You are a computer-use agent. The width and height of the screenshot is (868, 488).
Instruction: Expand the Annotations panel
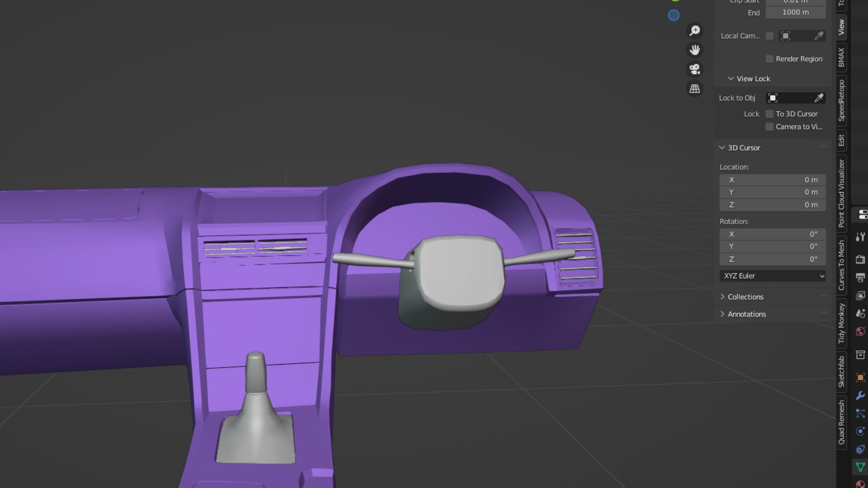pyautogui.click(x=746, y=314)
